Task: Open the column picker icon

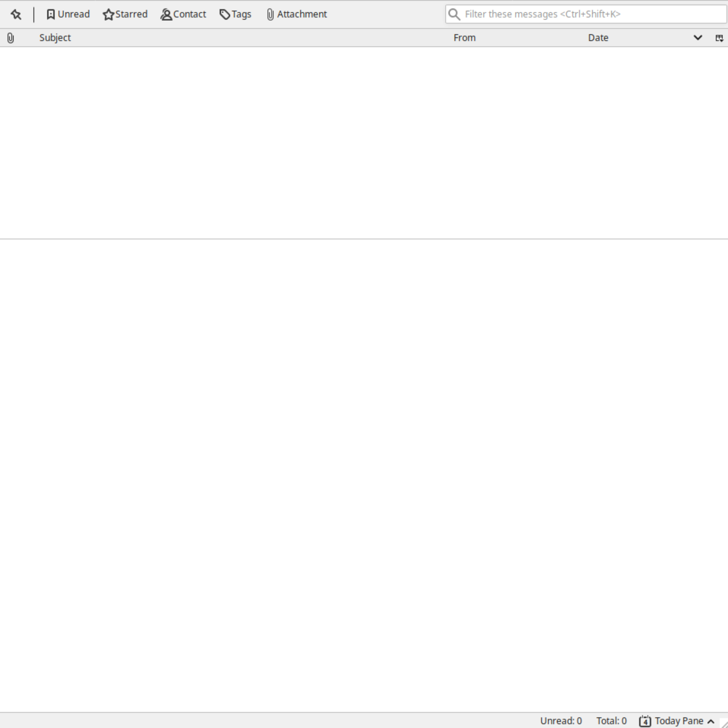Action: (719, 38)
